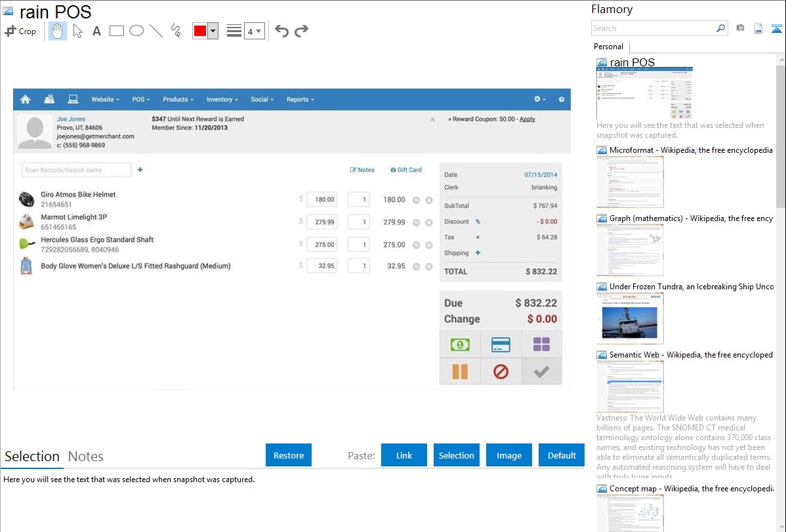Open the Products menu
The image size is (786, 532).
click(x=178, y=100)
